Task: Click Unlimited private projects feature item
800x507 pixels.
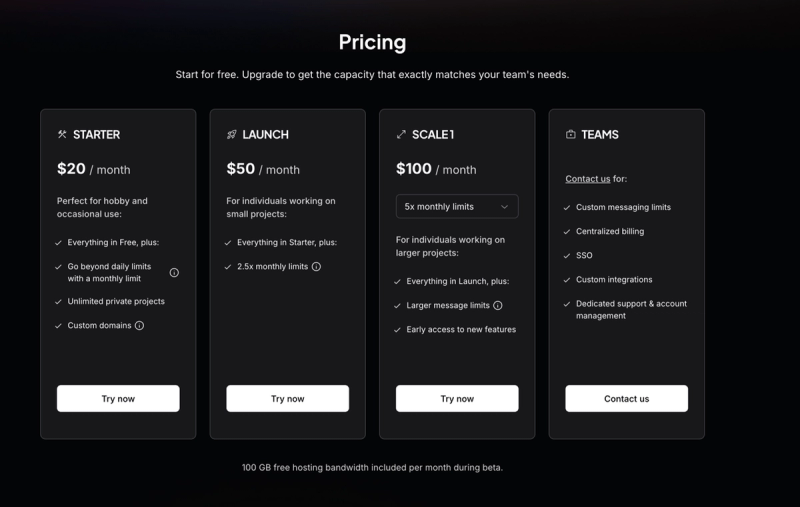Action: (110, 301)
